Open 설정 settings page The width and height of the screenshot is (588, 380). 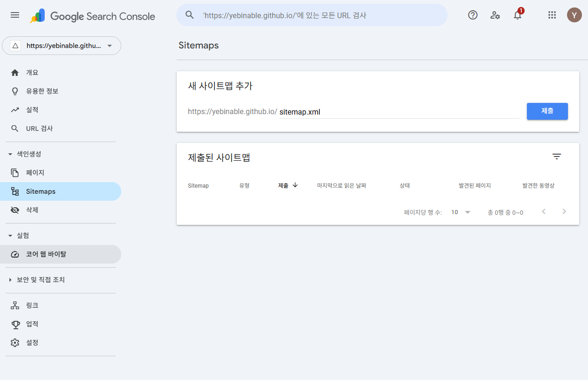[61, 343]
